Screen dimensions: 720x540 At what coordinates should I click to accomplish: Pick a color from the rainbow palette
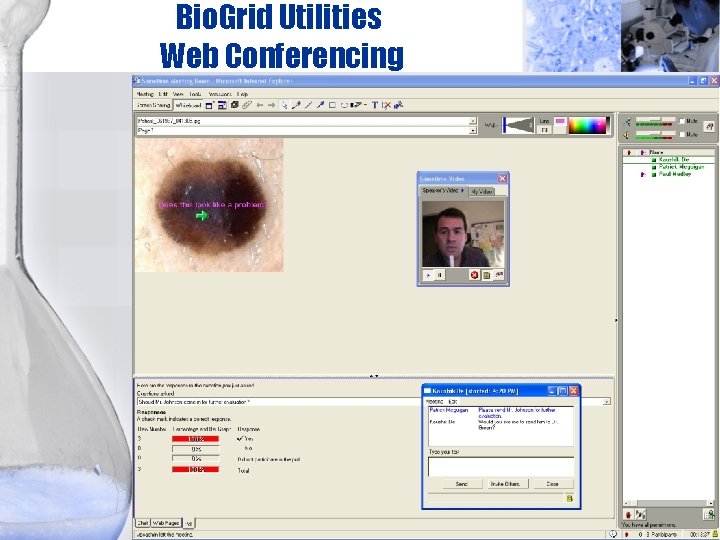pyautogui.click(x=589, y=126)
